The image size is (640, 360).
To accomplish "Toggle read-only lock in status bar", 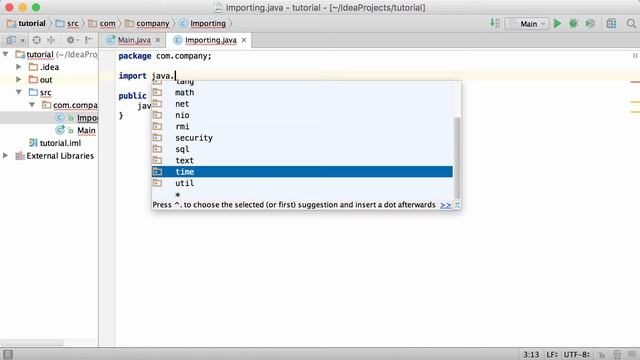I will [x=601, y=355].
